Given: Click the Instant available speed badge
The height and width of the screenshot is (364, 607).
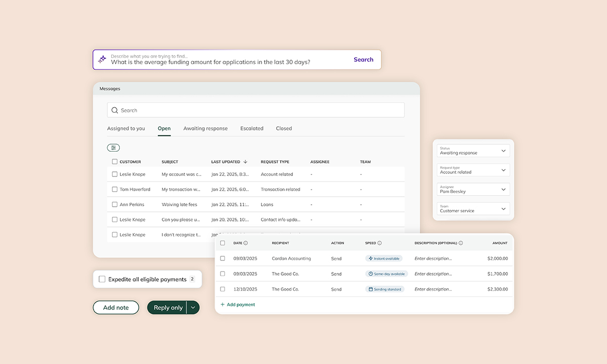Looking at the screenshot, I should click(x=384, y=258).
